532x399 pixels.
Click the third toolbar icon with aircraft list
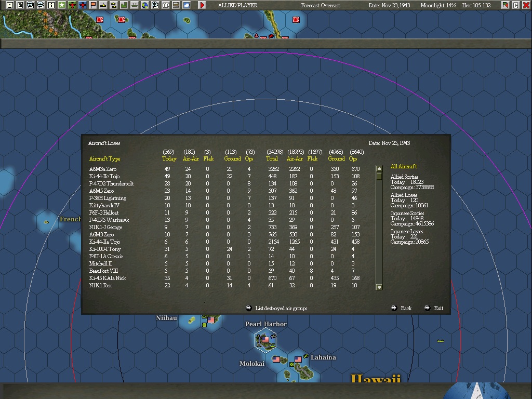(31, 5)
